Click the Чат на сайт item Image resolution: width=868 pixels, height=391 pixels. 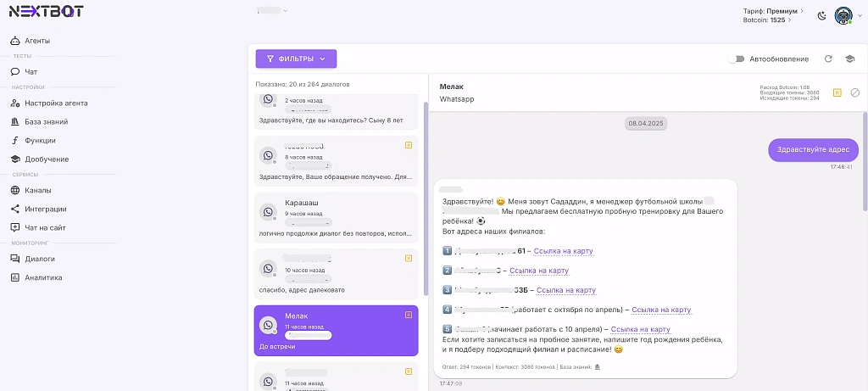45,227
